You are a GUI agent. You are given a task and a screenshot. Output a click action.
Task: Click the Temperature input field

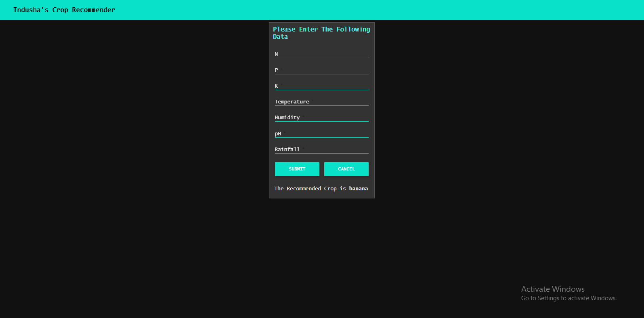click(x=321, y=101)
